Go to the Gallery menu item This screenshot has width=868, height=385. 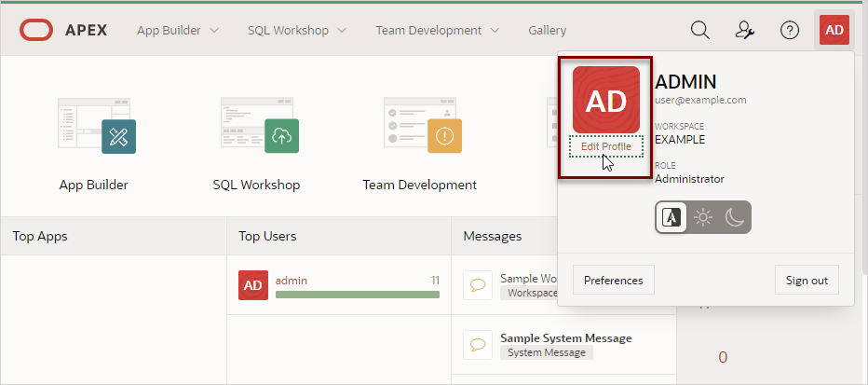pos(547,31)
